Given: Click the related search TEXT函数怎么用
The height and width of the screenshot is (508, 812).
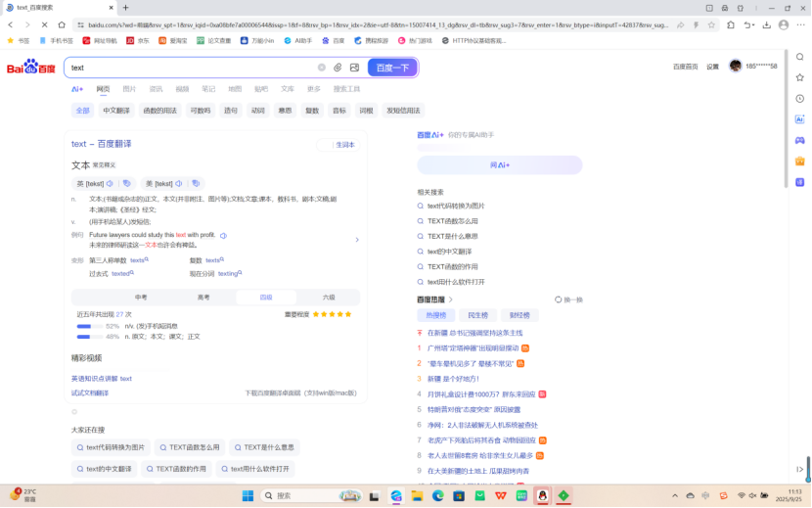Looking at the screenshot, I should click(453, 221).
